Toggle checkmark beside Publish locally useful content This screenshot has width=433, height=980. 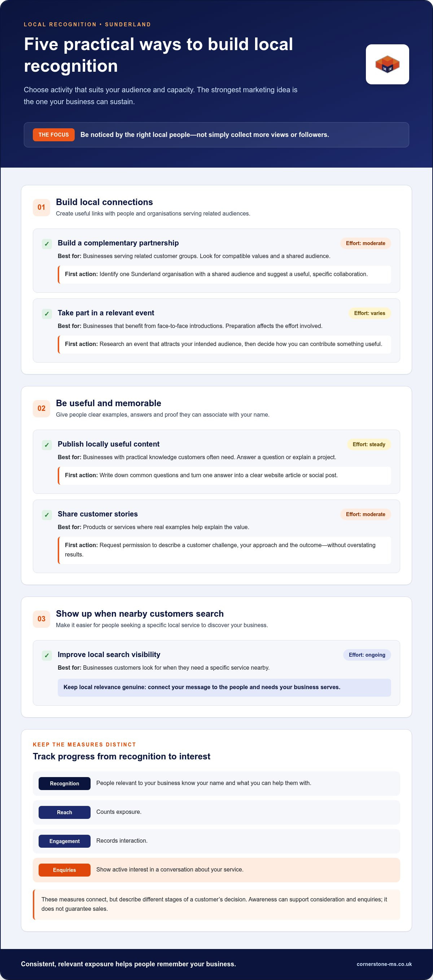pos(47,445)
